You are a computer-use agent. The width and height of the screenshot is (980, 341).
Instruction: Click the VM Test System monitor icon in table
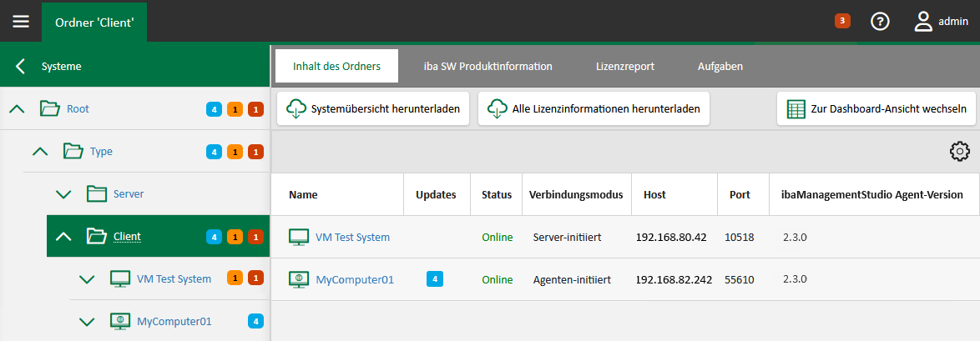pyautogui.click(x=299, y=238)
